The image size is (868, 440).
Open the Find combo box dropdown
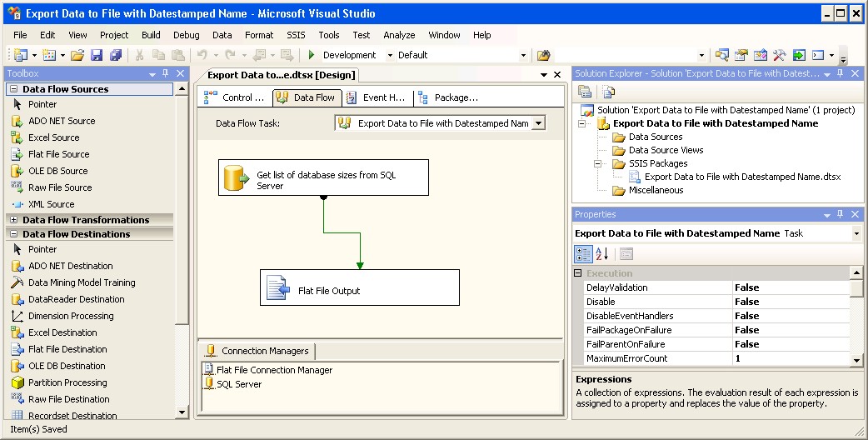701,55
